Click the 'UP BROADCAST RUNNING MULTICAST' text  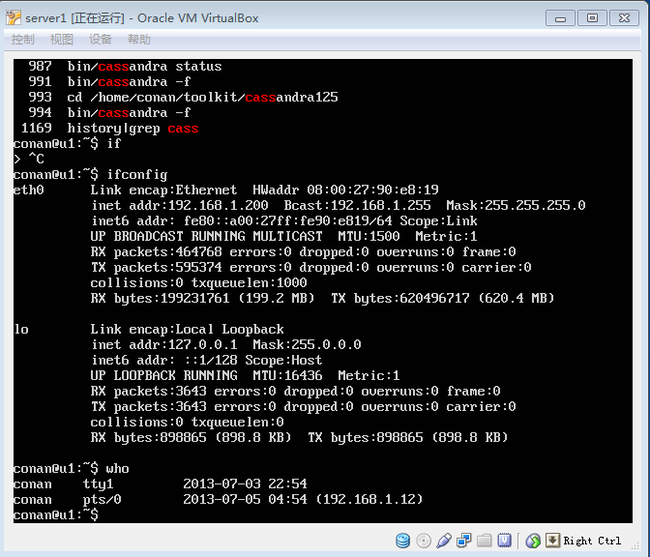pyautogui.click(x=206, y=236)
